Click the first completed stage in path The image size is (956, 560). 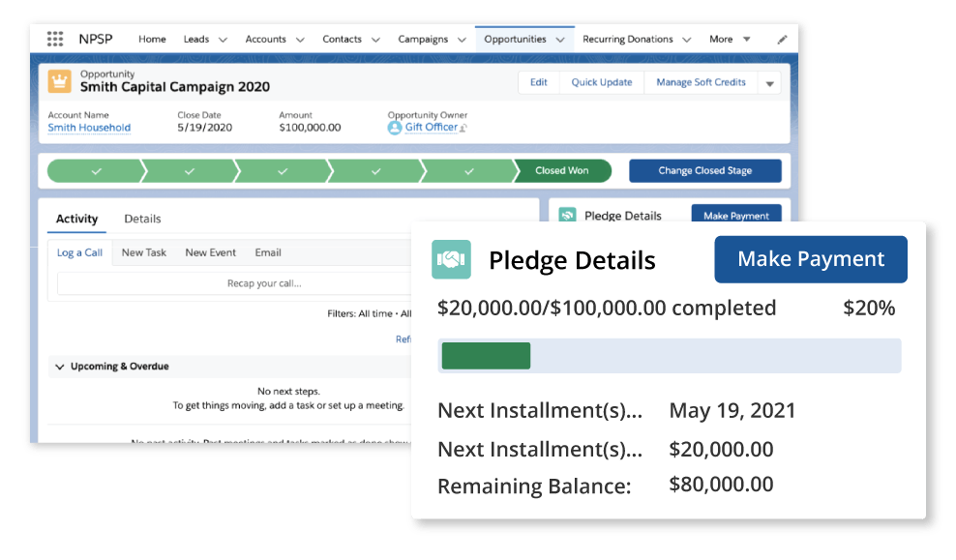point(97,171)
